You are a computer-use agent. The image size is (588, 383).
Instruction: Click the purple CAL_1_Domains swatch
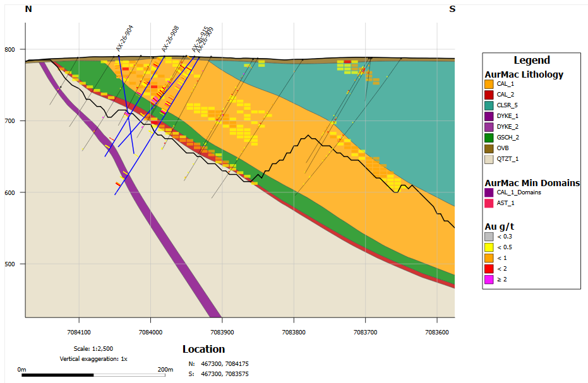[x=489, y=192]
